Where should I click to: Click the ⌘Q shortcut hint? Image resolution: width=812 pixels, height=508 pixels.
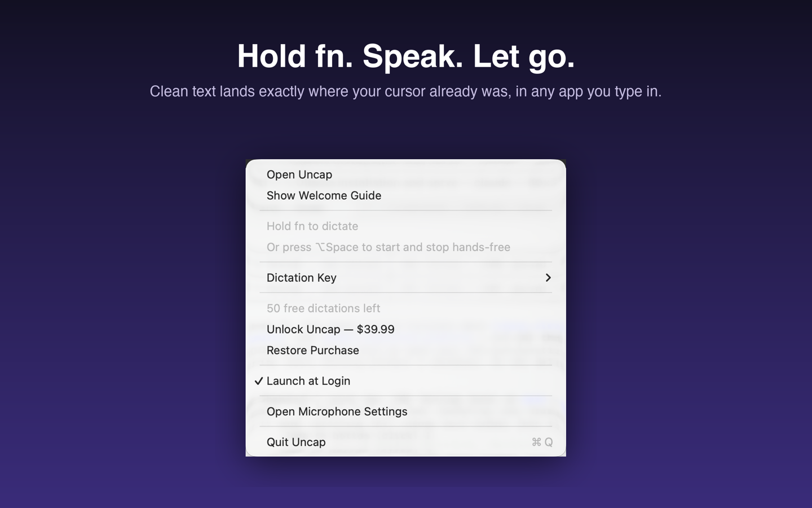point(542,442)
